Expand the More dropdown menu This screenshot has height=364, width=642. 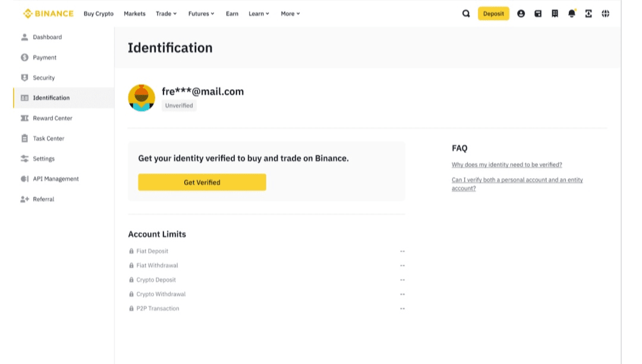click(x=290, y=14)
